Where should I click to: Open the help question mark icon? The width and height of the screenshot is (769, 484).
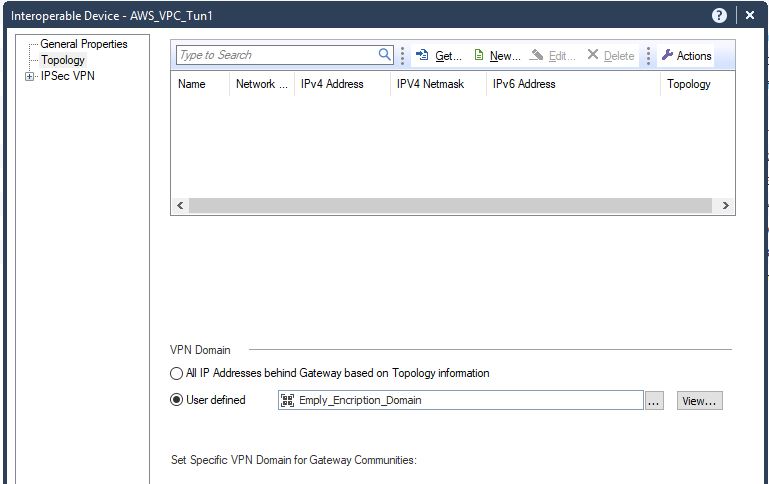(x=719, y=16)
